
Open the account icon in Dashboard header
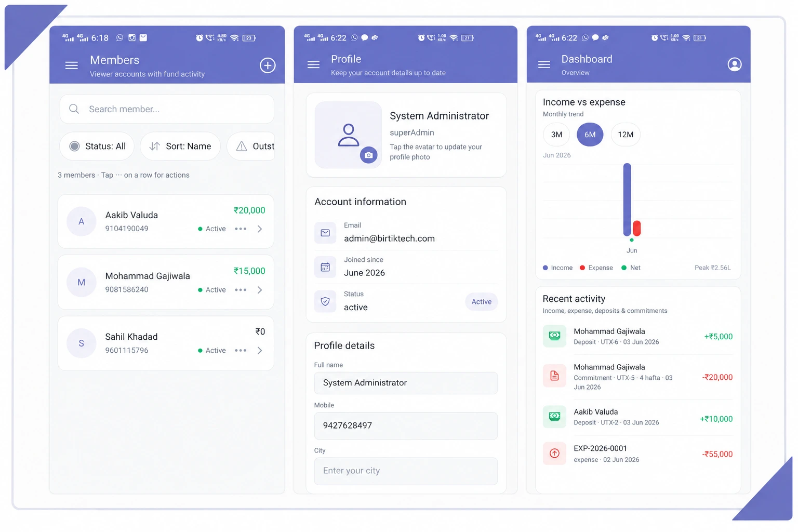[735, 64]
